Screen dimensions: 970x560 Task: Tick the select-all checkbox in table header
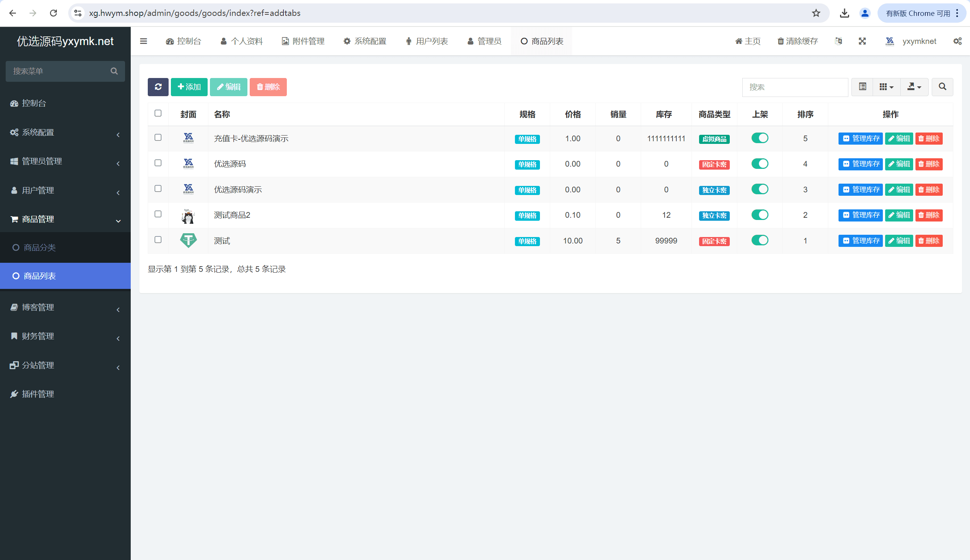point(158,113)
